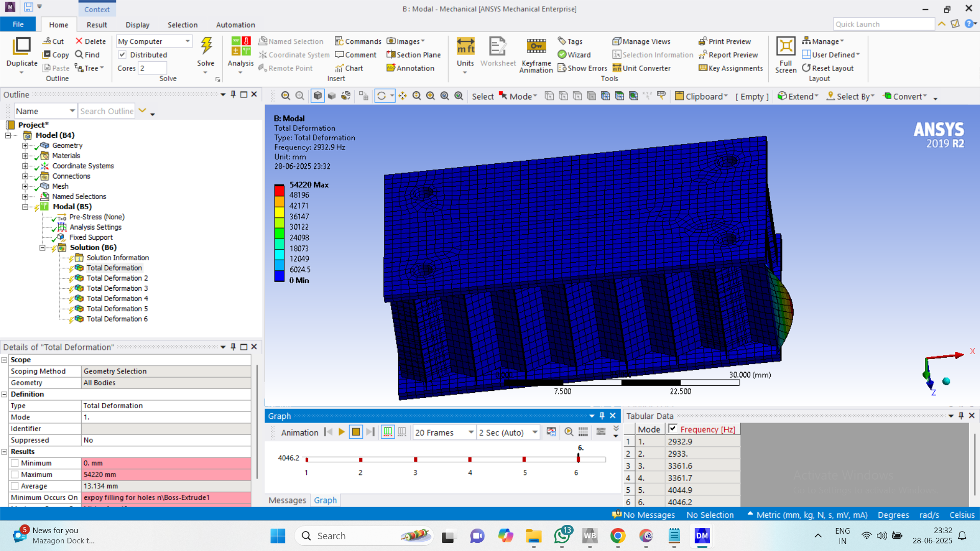
Task: Click the Commands button
Action: click(358, 41)
